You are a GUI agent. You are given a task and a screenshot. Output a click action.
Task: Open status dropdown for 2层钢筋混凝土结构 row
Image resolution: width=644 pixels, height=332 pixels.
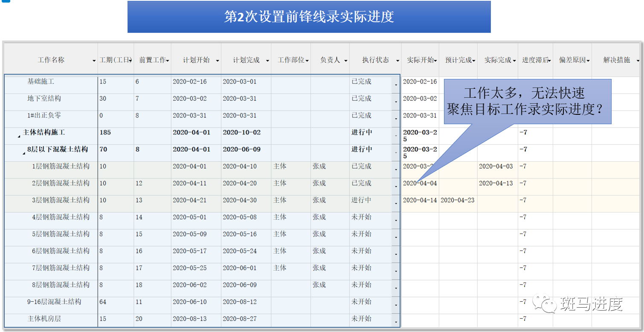396,187
